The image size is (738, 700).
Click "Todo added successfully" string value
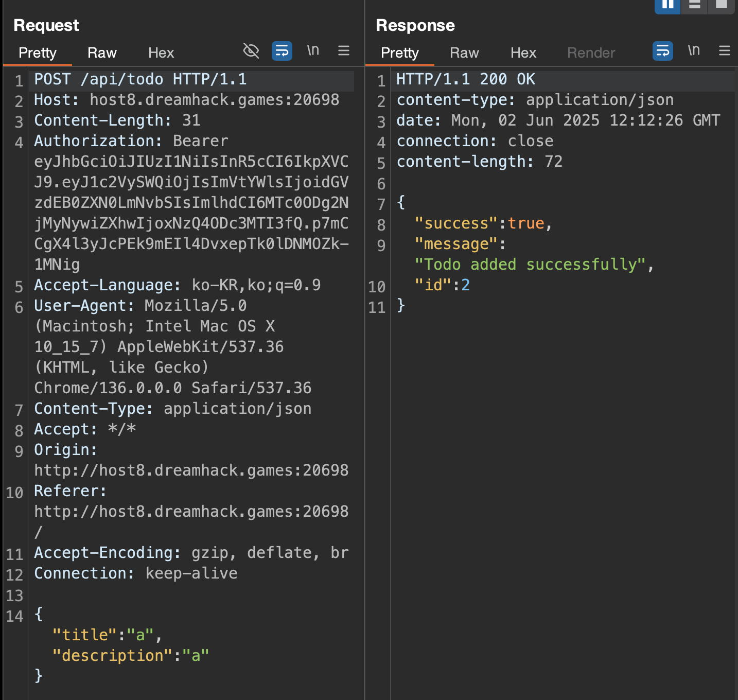click(x=530, y=265)
